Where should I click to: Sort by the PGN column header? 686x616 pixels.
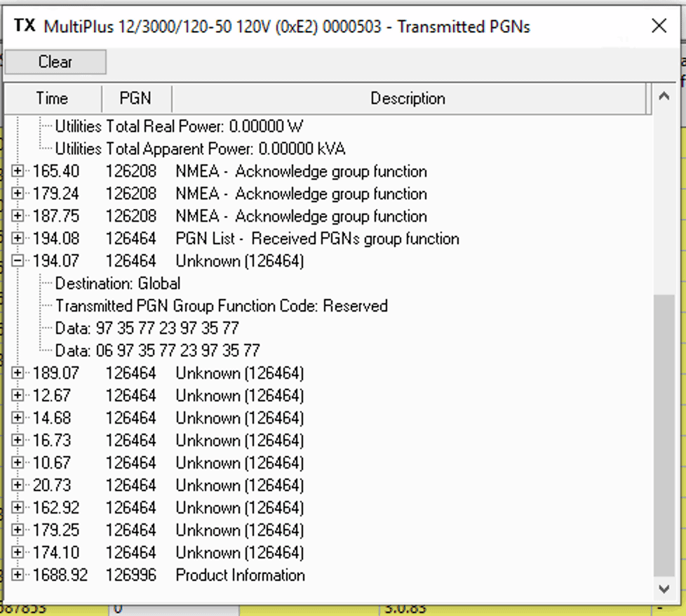coord(136,98)
